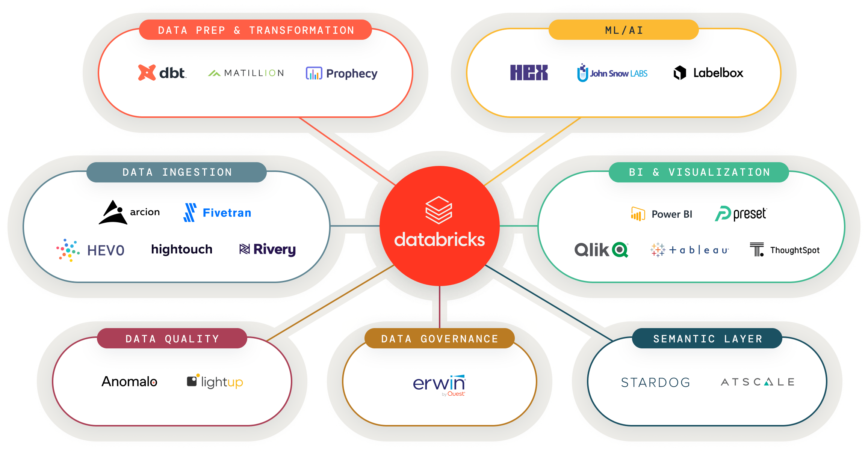
Task: Select the Data Governance category label
Action: pos(440,339)
